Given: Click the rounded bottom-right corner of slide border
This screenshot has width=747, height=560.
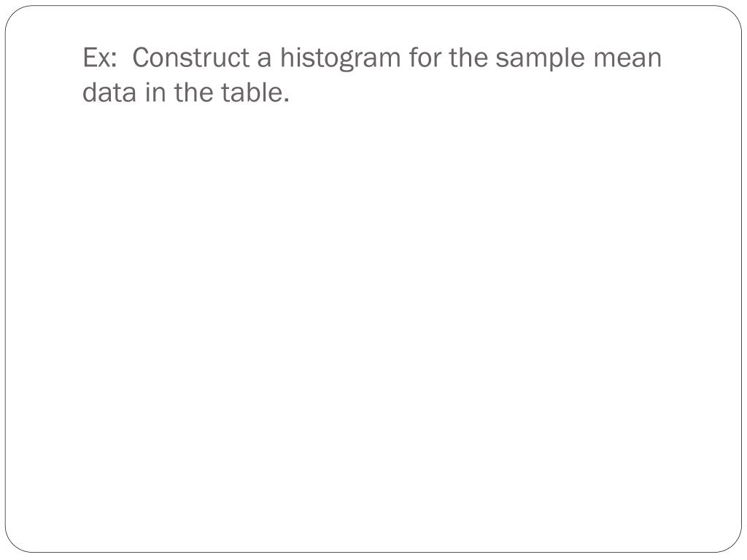Looking at the screenshot, I should point(732,542).
